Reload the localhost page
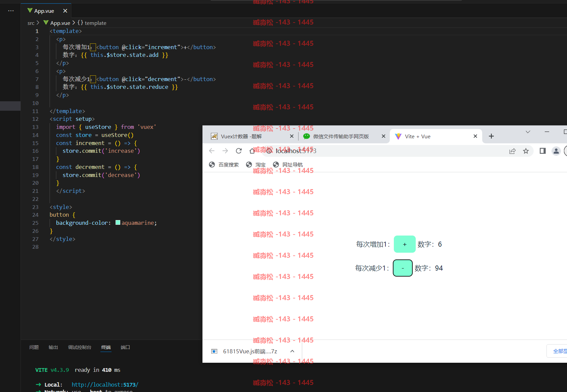Image resolution: width=567 pixels, height=392 pixels. pyautogui.click(x=239, y=151)
